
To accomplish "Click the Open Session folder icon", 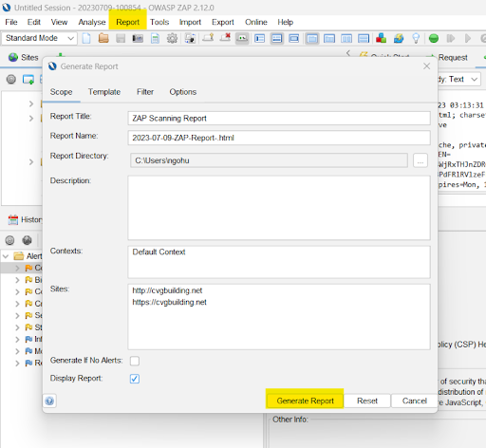I will click(x=103, y=39).
